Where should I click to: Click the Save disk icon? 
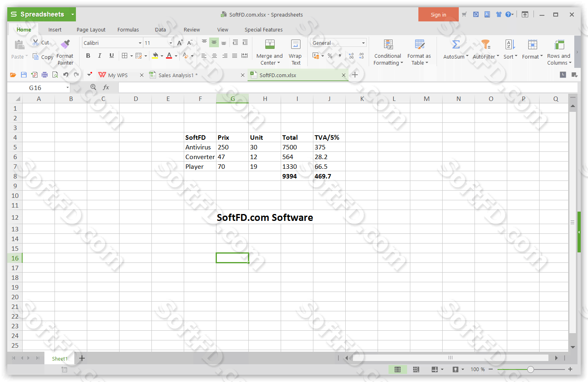click(24, 75)
